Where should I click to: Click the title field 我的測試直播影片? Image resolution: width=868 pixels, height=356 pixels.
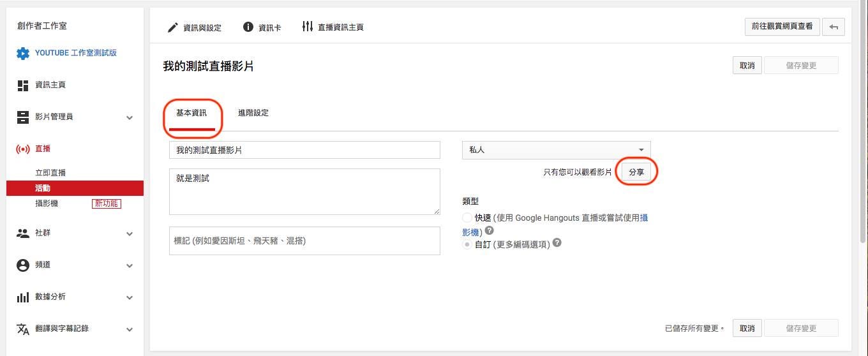[x=304, y=150]
